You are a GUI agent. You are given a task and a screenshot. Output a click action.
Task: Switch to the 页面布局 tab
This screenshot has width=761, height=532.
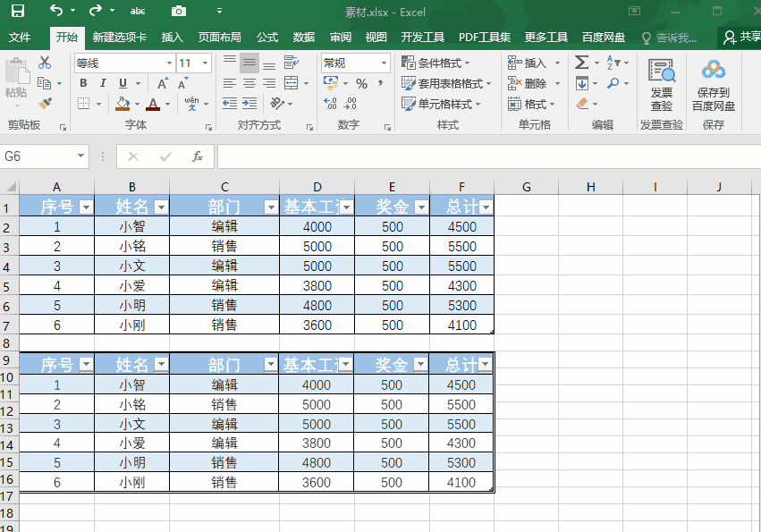(x=219, y=38)
